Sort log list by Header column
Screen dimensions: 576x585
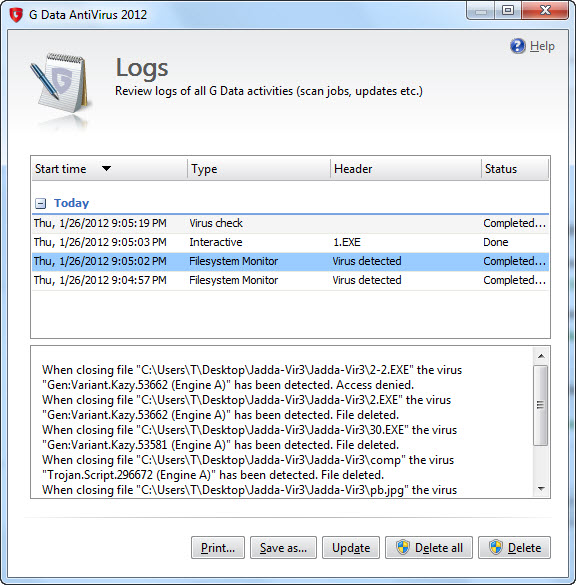pos(406,169)
